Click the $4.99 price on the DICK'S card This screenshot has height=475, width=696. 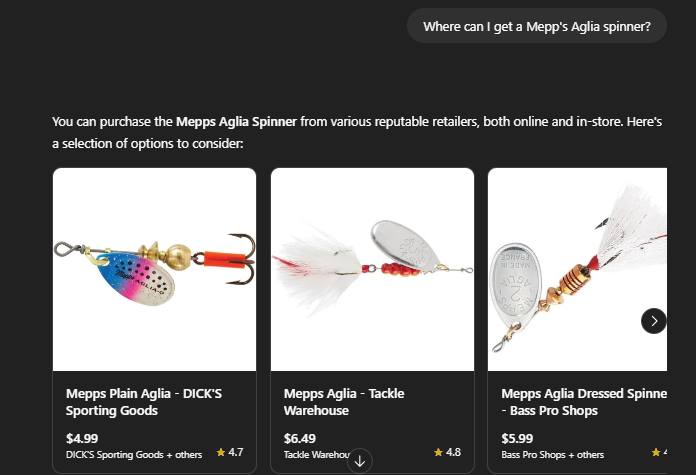[x=82, y=438]
